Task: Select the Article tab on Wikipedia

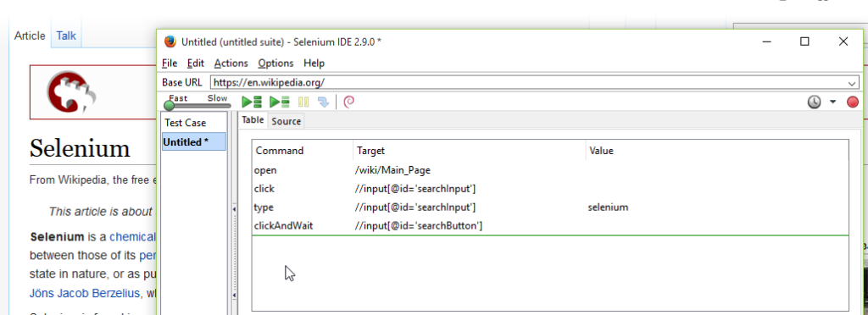Action: 30,36
